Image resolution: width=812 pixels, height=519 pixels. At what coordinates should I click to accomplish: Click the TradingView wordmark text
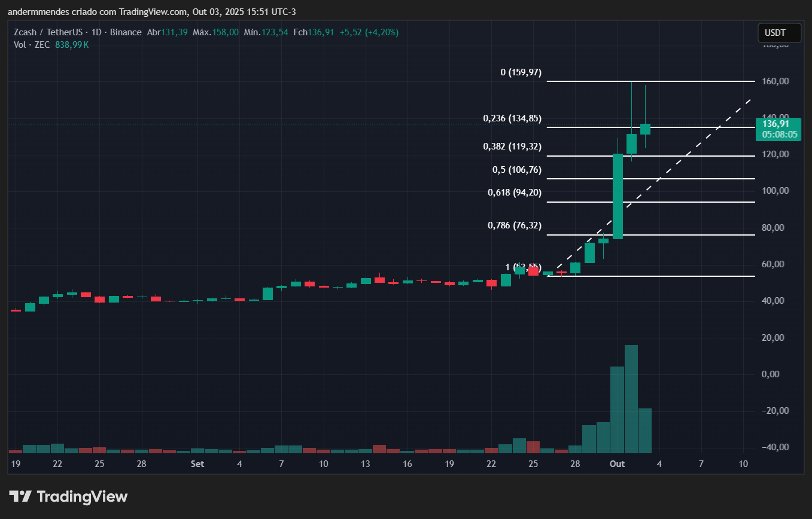coord(82,496)
